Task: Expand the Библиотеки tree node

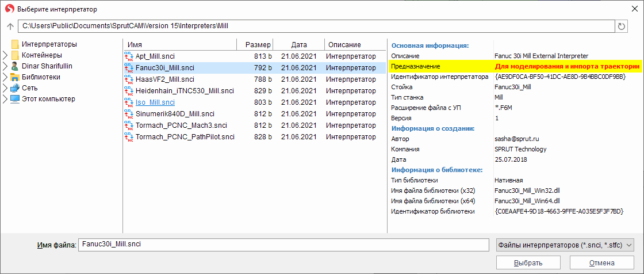Action: click(x=5, y=77)
